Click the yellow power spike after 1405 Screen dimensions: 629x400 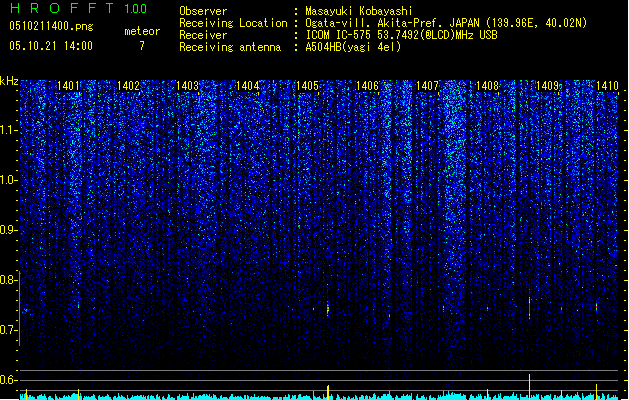328,392
